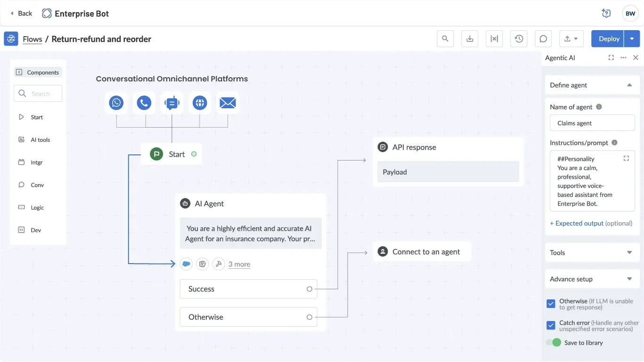Viewport: 644px width, 362px height.
Task: Click the Expected output link
Action: pos(579,224)
